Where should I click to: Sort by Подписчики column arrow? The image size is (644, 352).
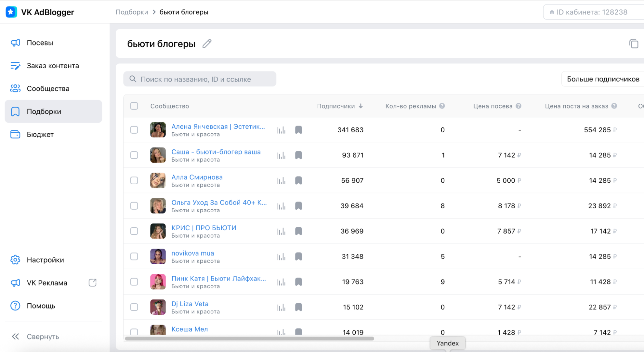coord(360,106)
